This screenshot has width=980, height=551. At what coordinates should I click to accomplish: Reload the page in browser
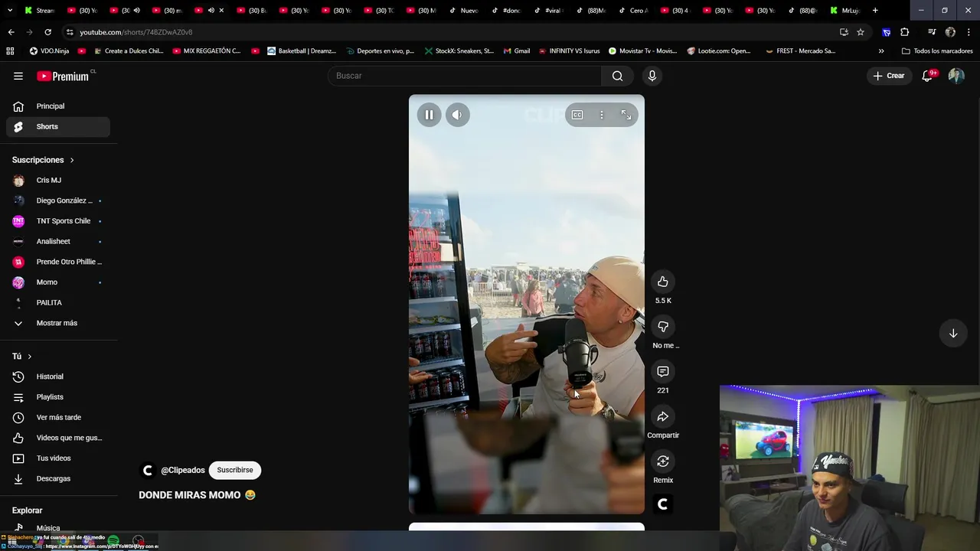(47, 32)
